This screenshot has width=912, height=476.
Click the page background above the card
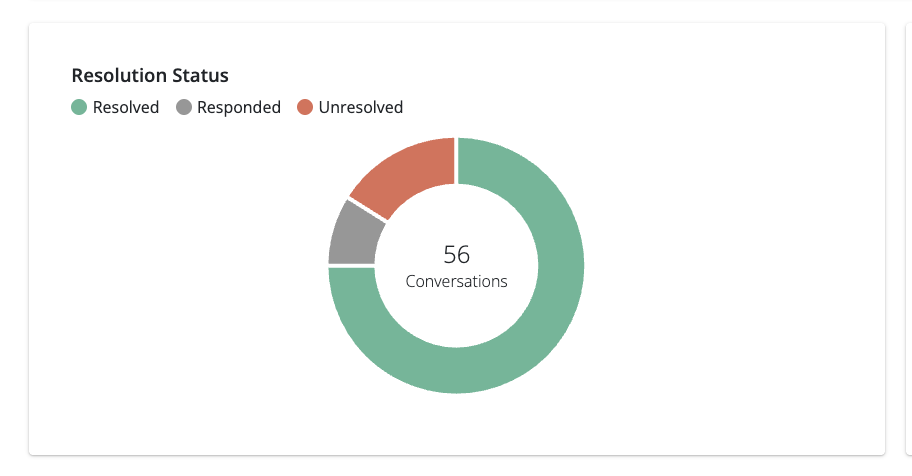coord(456,10)
